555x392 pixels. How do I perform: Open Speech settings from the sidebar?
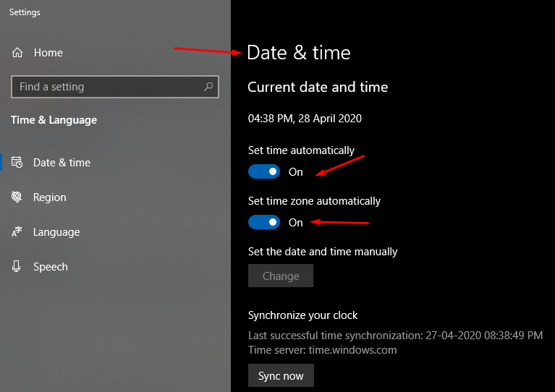[x=50, y=267]
